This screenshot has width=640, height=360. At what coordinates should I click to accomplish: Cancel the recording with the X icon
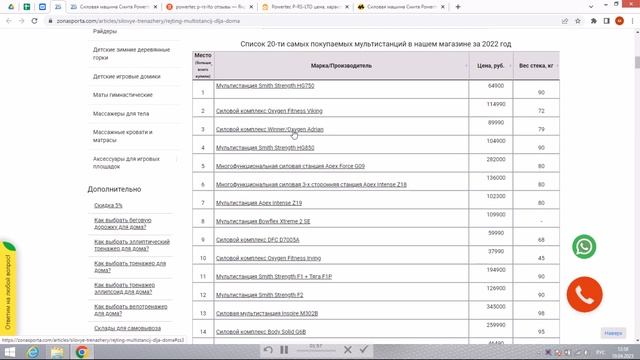[x=348, y=350]
